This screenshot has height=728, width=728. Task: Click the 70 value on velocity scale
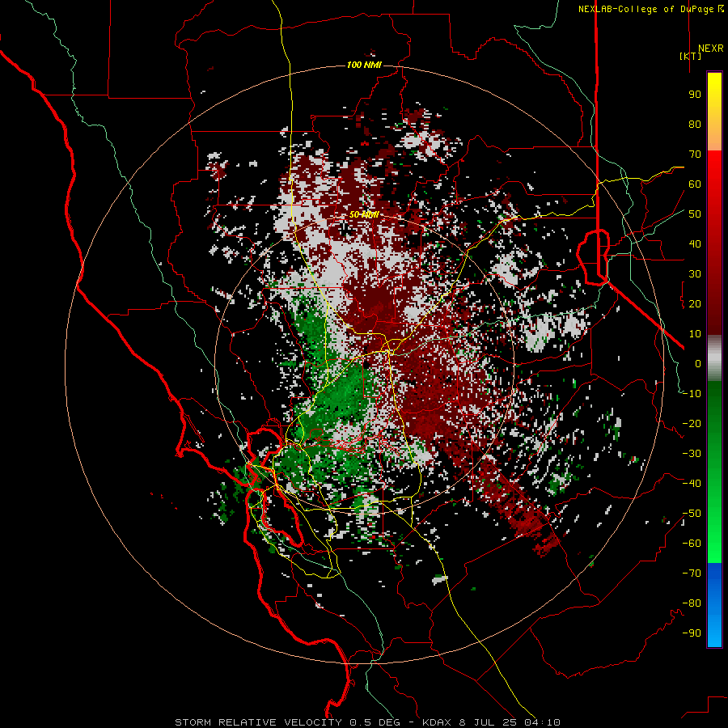pyautogui.click(x=695, y=154)
